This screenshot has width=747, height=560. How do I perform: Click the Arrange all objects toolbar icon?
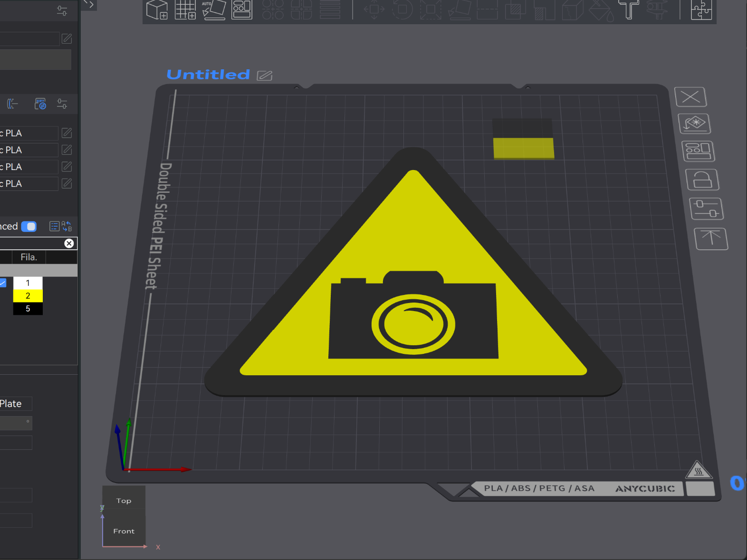[x=241, y=9]
